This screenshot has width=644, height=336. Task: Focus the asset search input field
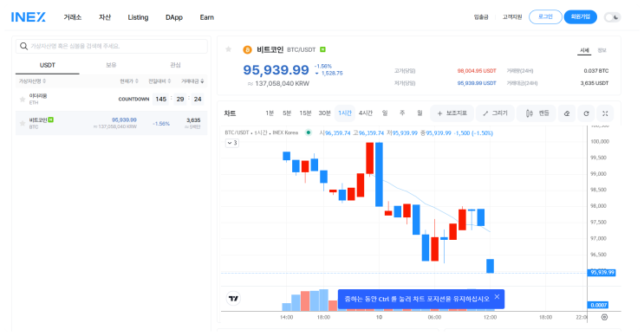point(111,46)
